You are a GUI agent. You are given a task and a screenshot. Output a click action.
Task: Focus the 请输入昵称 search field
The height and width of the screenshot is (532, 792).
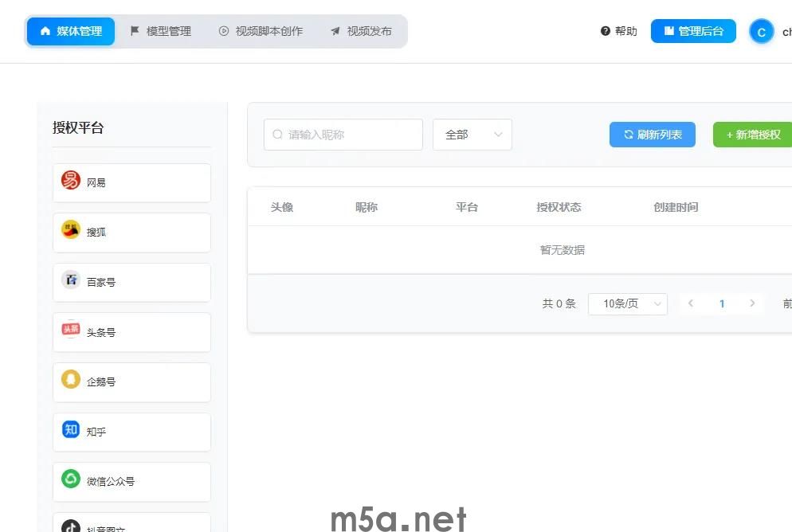coord(343,135)
